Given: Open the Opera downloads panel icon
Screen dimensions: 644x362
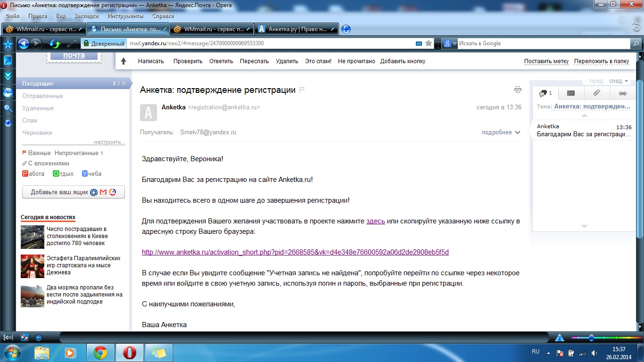Looking at the screenshot, I should click(x=8, y=76).
